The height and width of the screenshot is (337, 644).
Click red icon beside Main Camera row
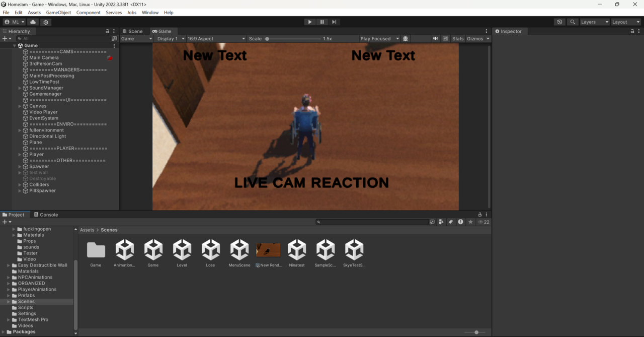[x=110, y=58]
